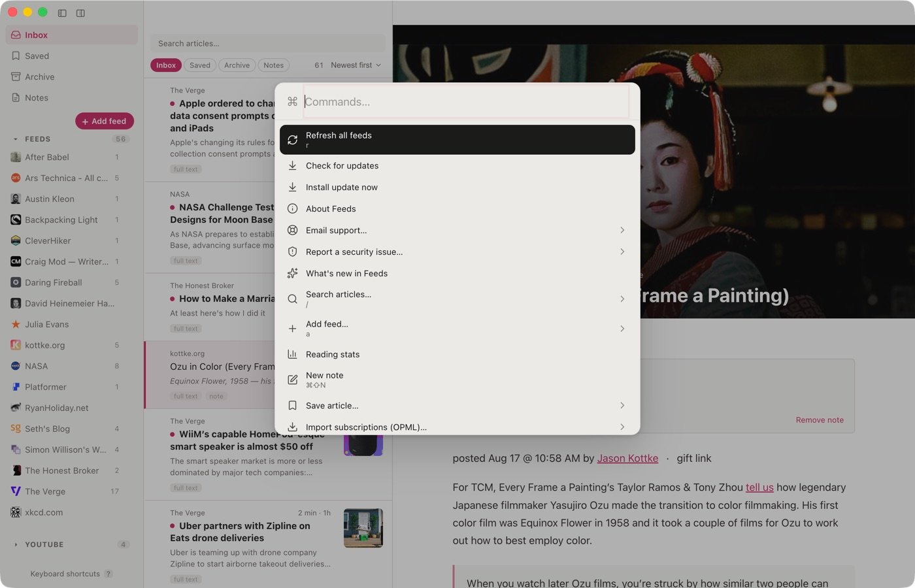Select the Notes filter tab
The image size is (915, 588).
(273, 65)
